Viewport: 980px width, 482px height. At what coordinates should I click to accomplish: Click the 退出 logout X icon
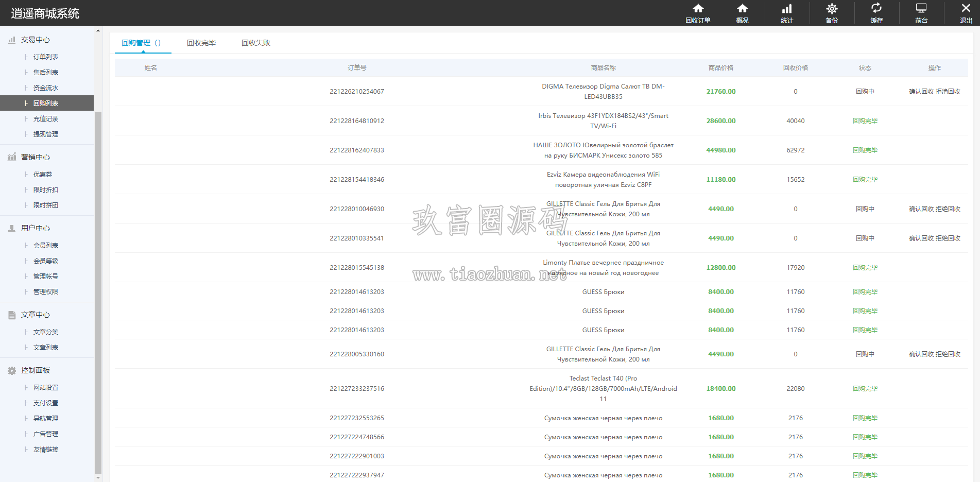(x=966, y=9)
